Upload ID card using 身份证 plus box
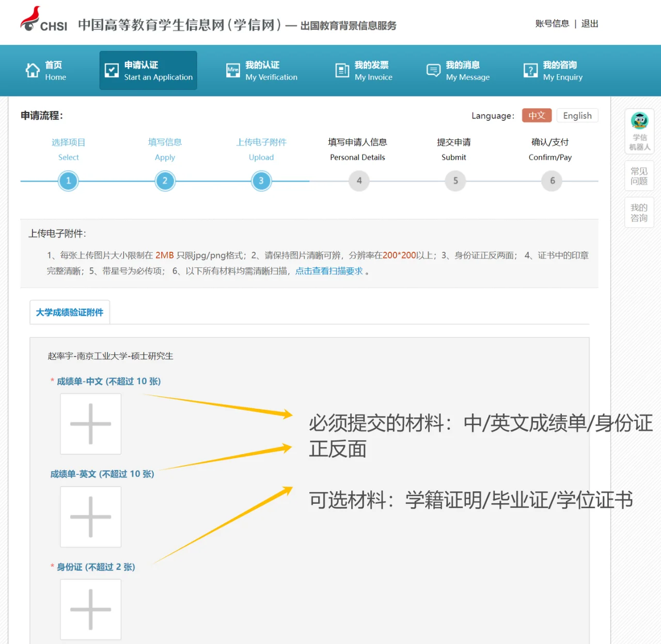The image size is (661, 644). [x=91, y=609]
